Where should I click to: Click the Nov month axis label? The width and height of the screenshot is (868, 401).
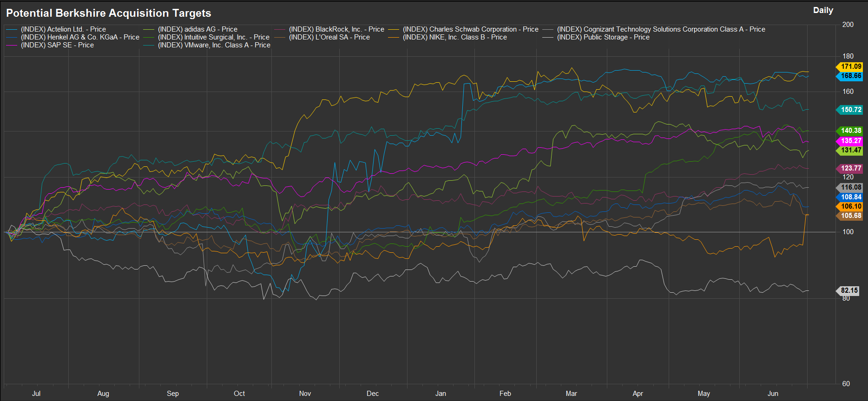coord(305,394)
